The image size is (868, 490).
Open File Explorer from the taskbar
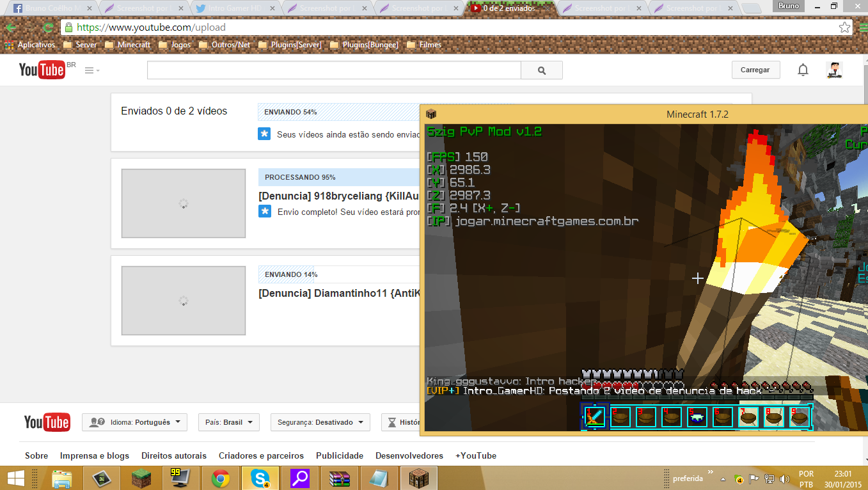pyautogui.click(x=62, y=478)
